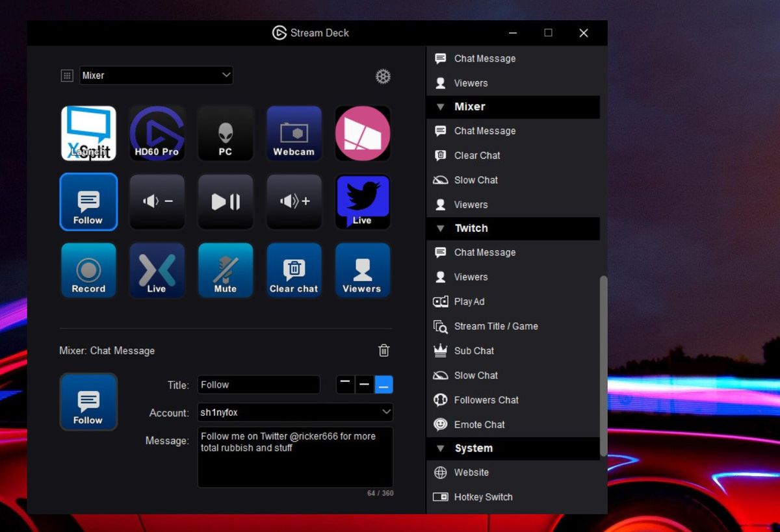Collapse the Mixer category
Screen dimensions: 780x532
(440, 107)
